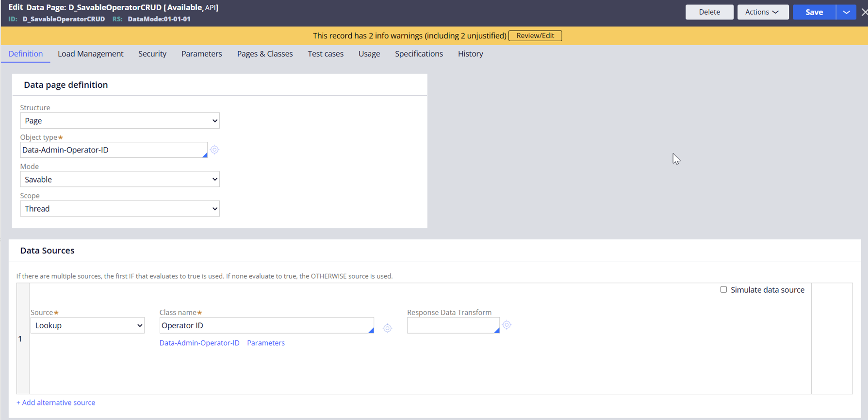Screen dimensions: 868x420
Task: Click the Save button
Action: (814, 12)
